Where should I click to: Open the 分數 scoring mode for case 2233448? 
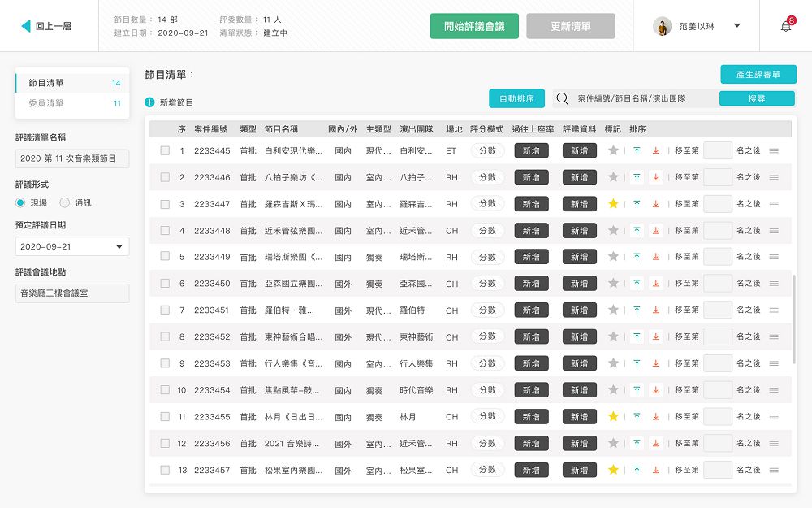488,230
